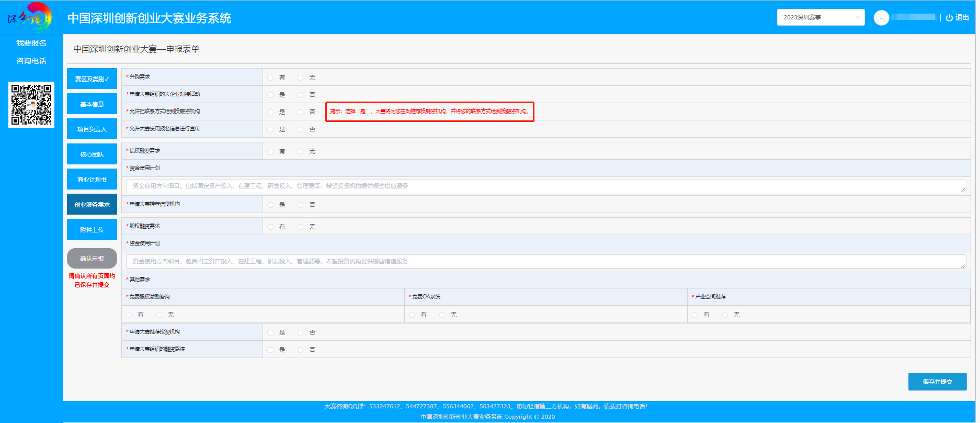Image resolution: width=980 pixels, height=423 pixels.
Task: Select 是 for 申请大赛组织的融资路演
Action: click(x=270, y=350)
